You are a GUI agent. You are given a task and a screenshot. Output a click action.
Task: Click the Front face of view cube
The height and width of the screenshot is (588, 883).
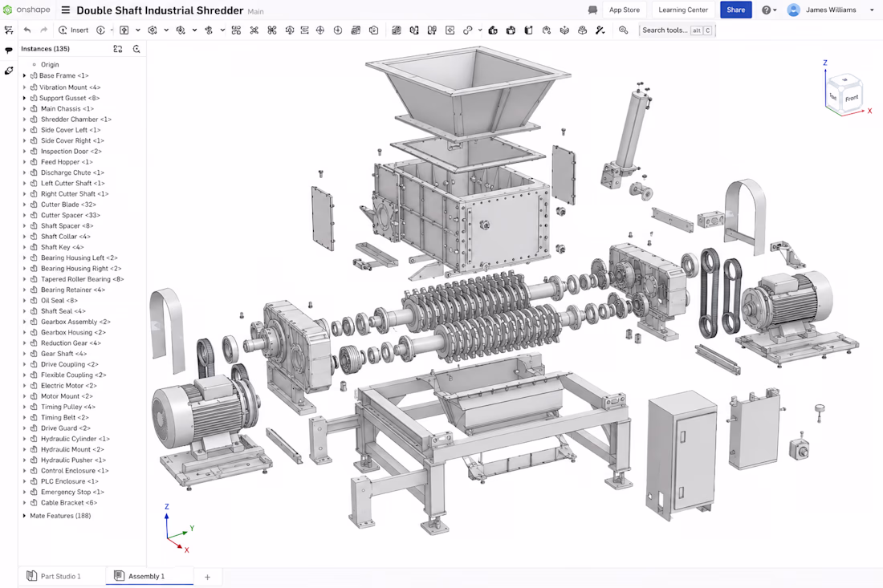point(851,98)
